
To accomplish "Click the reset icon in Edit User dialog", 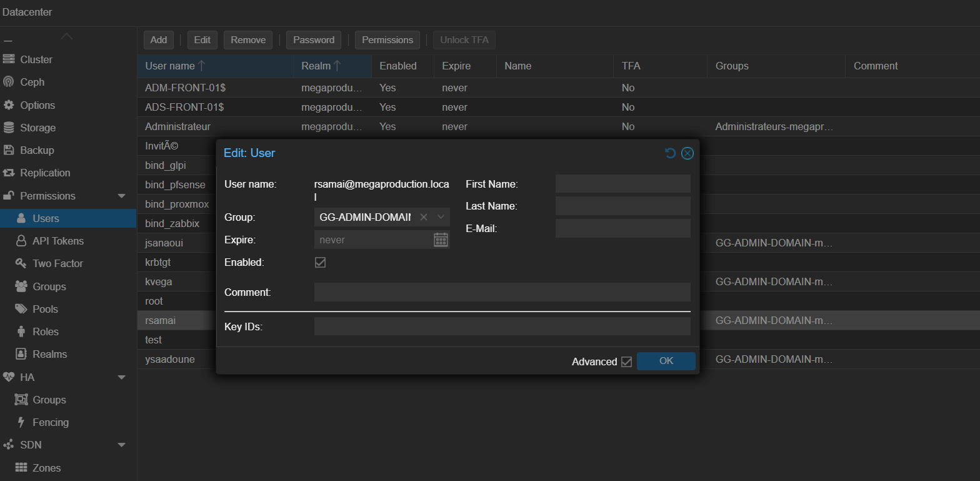I will point(670,153).
